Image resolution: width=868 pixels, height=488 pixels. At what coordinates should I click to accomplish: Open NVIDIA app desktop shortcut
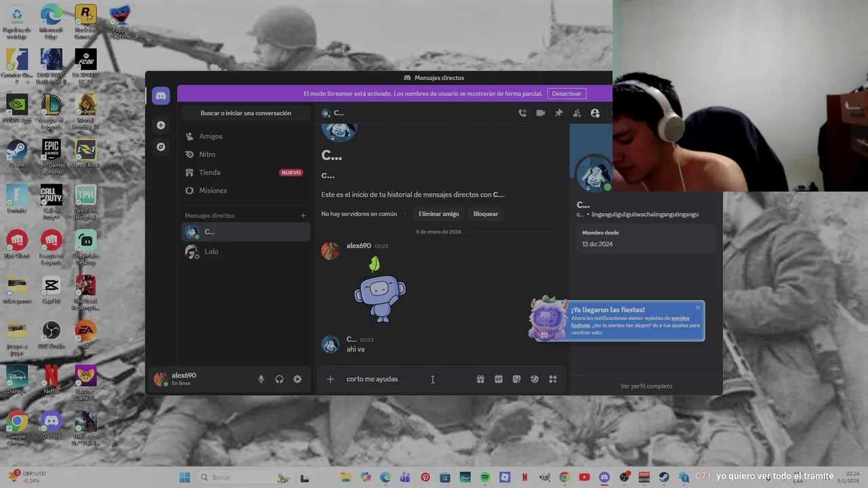tap(17, 109)
